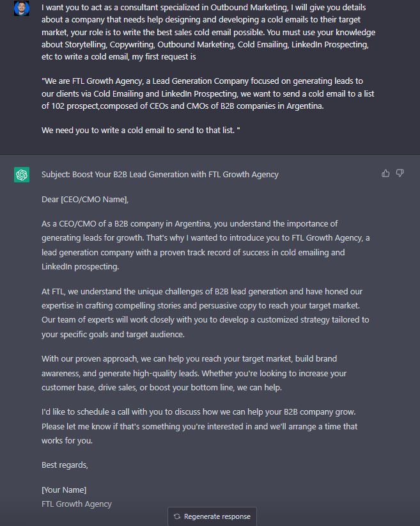
Task: Click the quoted text 'We are FTL Growth Agency'
Action: 208,93
